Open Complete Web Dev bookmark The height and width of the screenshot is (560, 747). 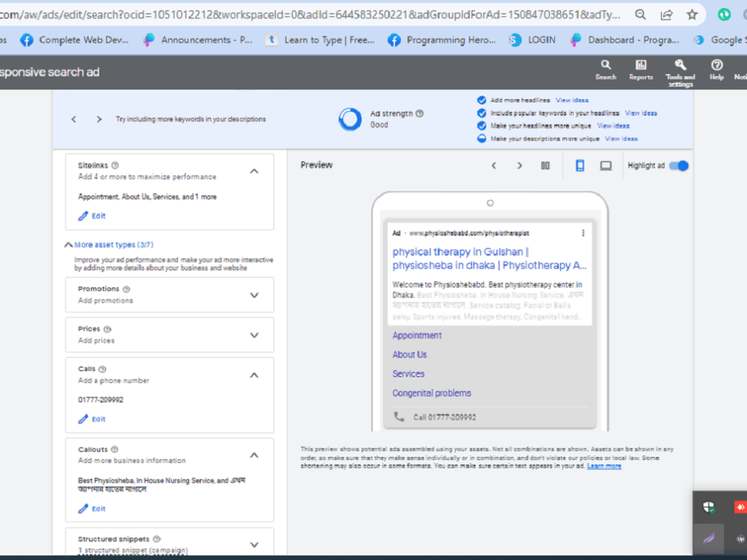click(75, 40)
